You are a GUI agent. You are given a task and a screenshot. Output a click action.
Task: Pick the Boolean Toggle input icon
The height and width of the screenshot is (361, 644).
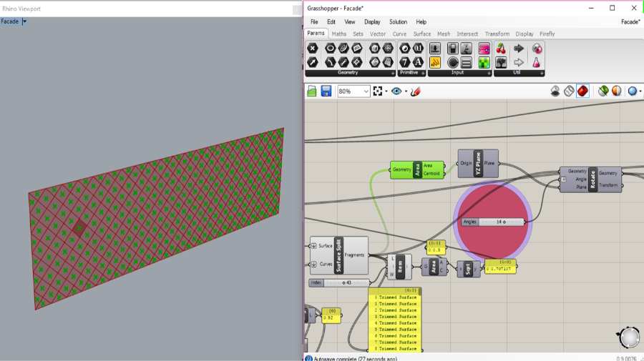click(x=453, y=49)
